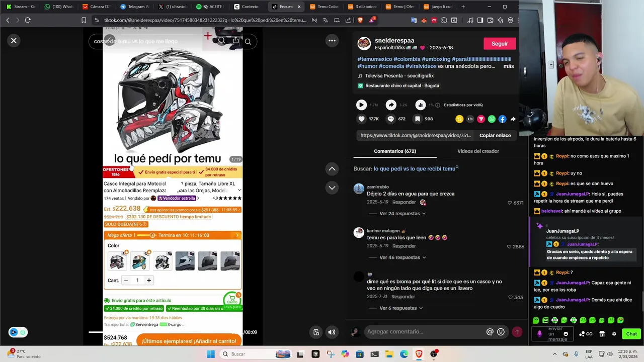This screenshot has width=644, height=362.
Task: Click the Brave Shields lion icon
Action: coord(360,20)
